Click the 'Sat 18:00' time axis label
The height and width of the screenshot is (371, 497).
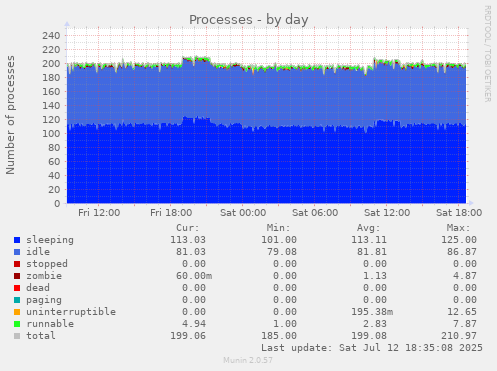tap(459, 213)
